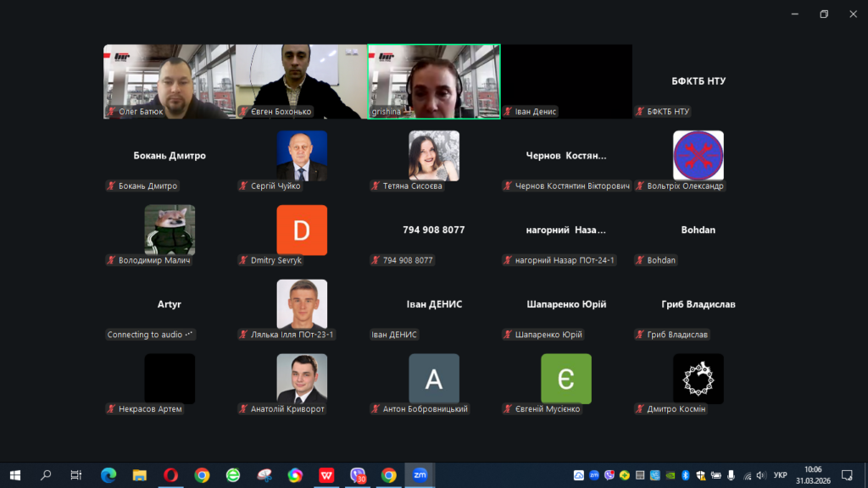Select Вольтріх Олександр's crossed wrenches avatar
The height and width of the screenshot is (488, 868).
coord(698,156)
